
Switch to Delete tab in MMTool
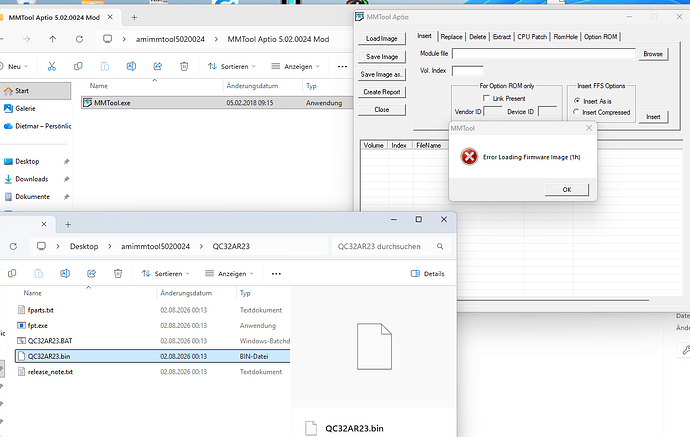477,37
